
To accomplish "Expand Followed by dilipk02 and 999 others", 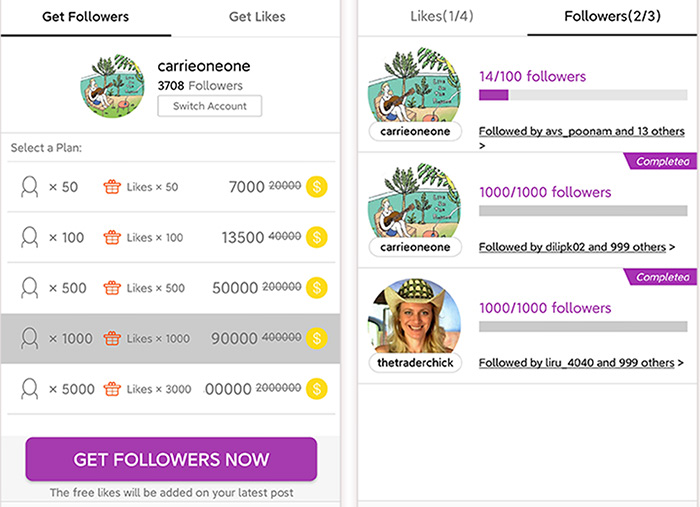I will click(x=576, y=247).
